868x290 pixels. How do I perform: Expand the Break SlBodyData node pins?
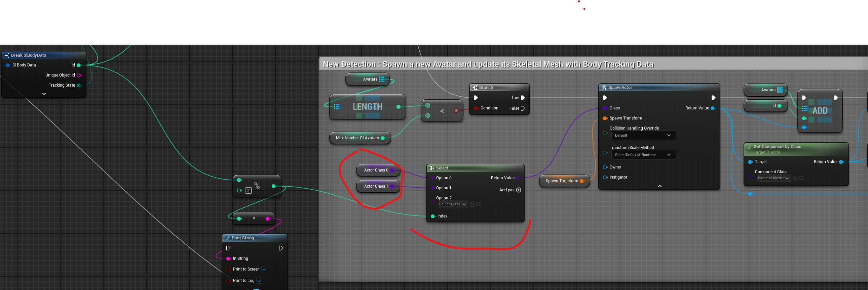click(44, 94)
